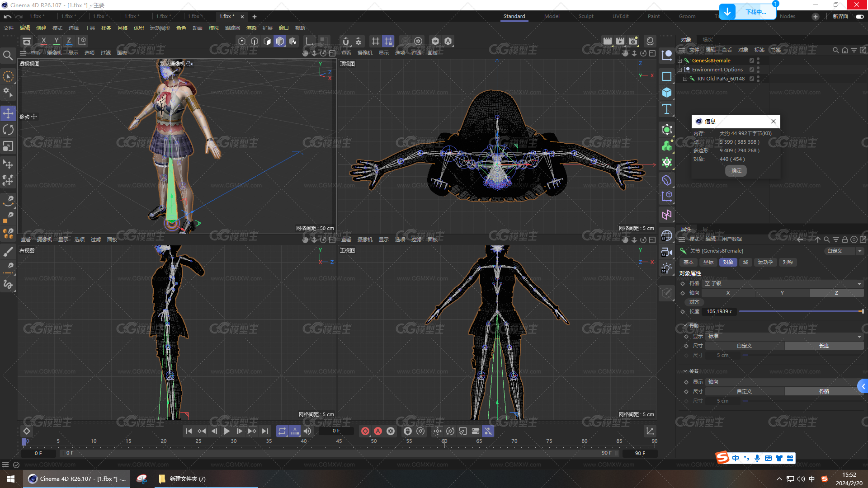Click frame 45 on the timeline ruler
868x488 pixels.
[x=339, y=441]
